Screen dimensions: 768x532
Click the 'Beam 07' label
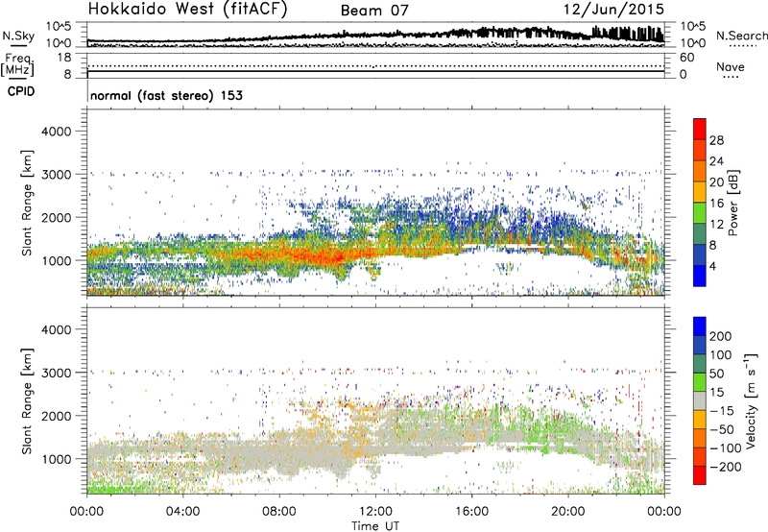(x=374, y=11)
